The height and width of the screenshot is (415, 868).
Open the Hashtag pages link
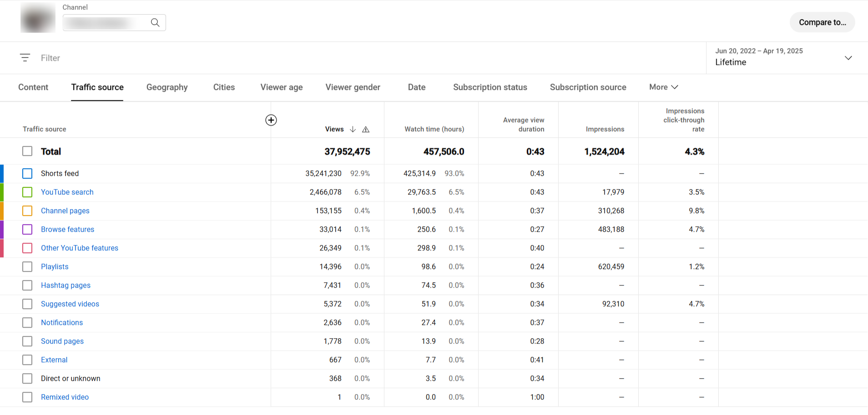66,285
